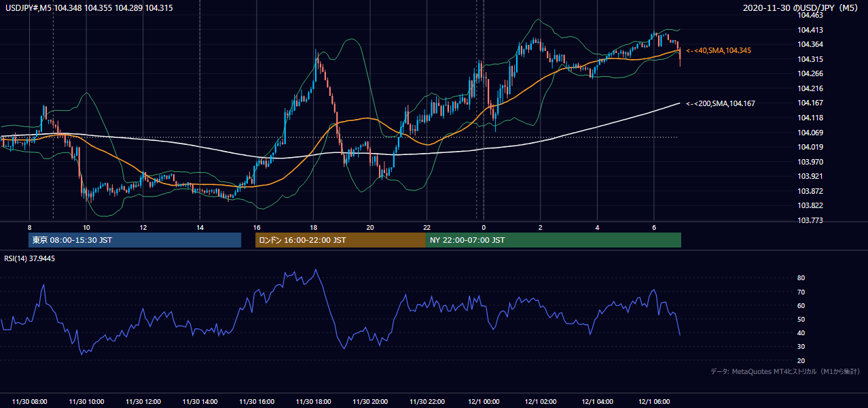
Task: Click the 104.266 price axis label
Action: click(811, 73)
